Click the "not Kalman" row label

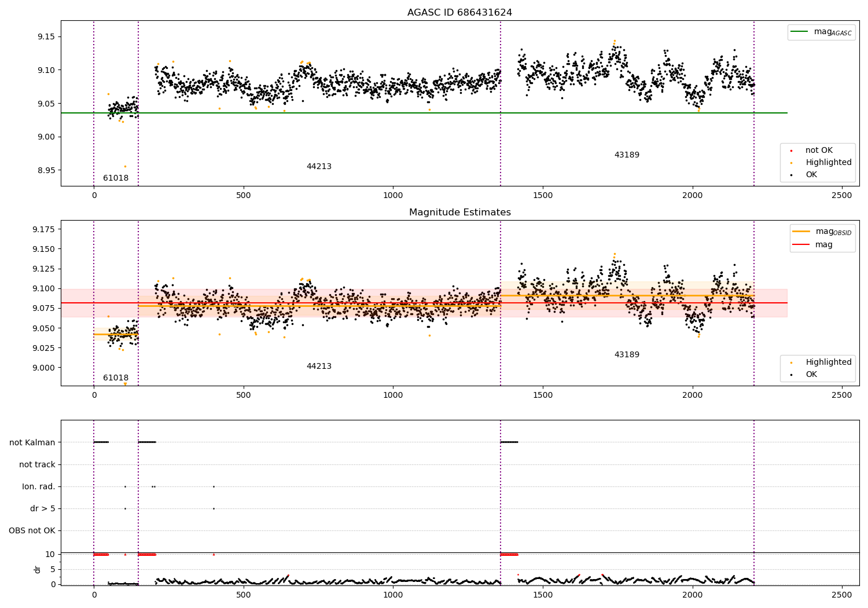tap(32, 443)
